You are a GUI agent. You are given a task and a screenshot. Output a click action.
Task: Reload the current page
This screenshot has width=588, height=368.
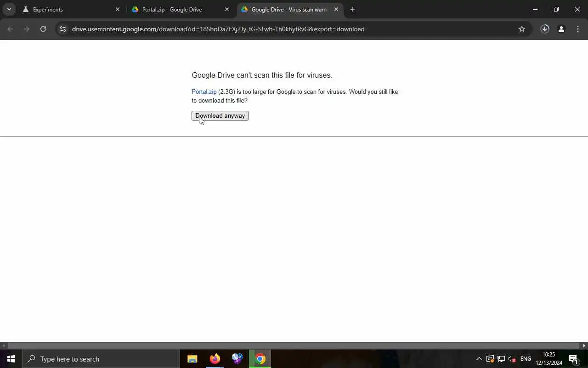[43, 29]
